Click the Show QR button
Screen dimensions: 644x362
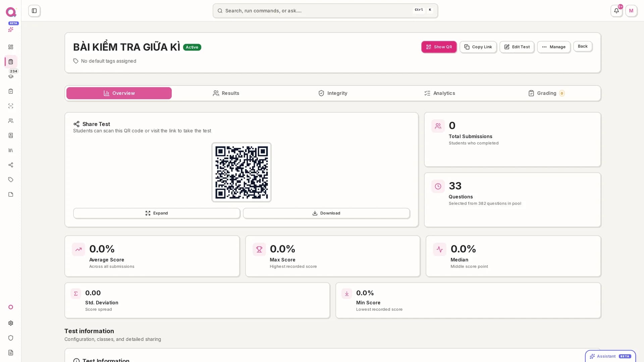point(439,47)
